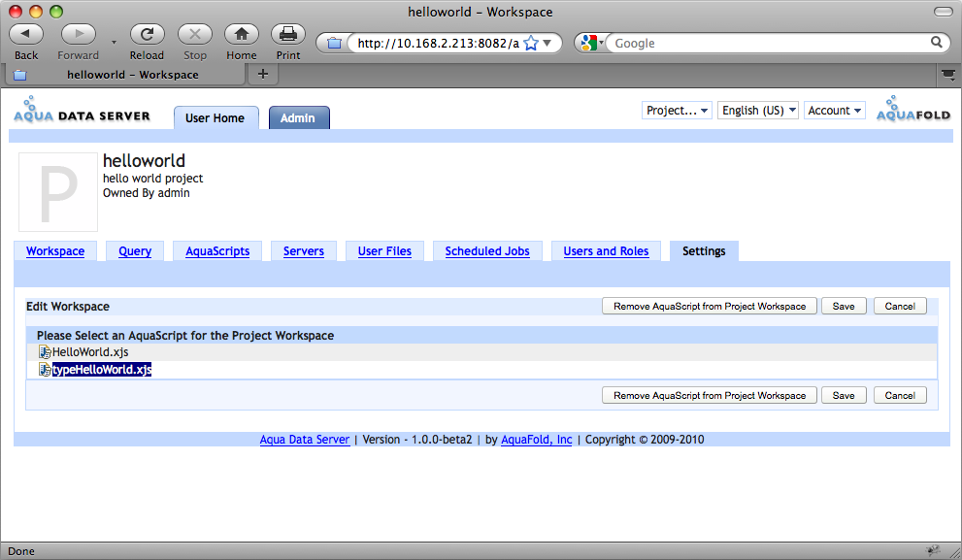Open the Aqua Data Server footer link

[x=304, y=440]
